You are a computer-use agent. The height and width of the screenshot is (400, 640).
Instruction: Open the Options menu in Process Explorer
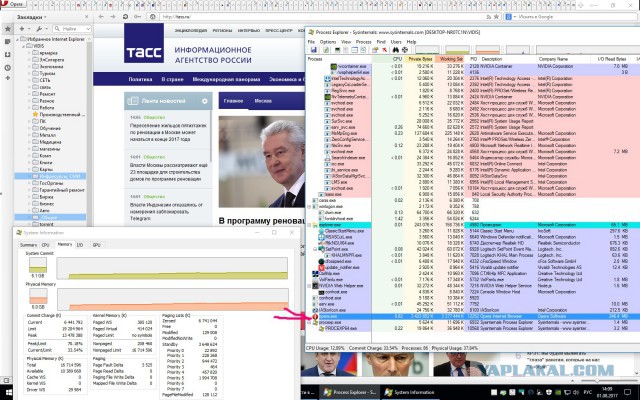click(x=328, y=42)
